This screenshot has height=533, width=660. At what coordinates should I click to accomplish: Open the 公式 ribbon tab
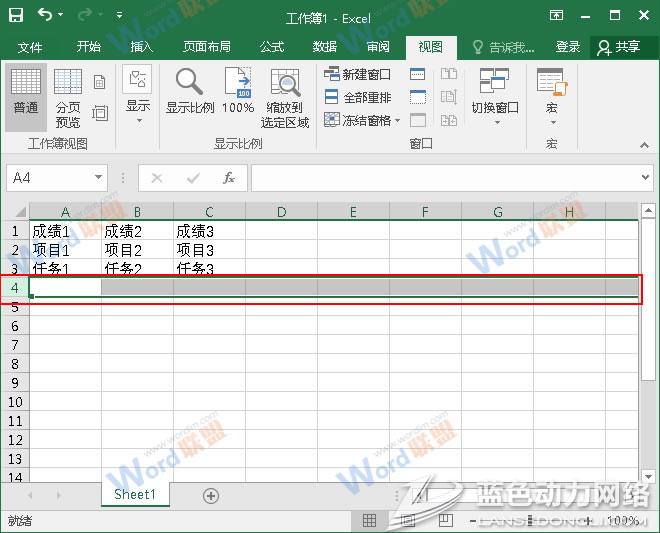click(272, 47)
